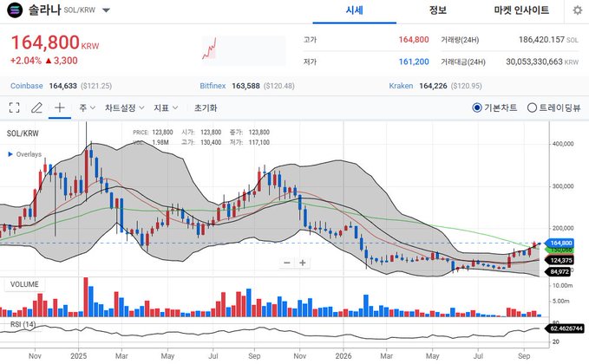Screen dimensions: 589x364
Task: Click the mini price sparkline thumbnail
Action: pos(244,50)
